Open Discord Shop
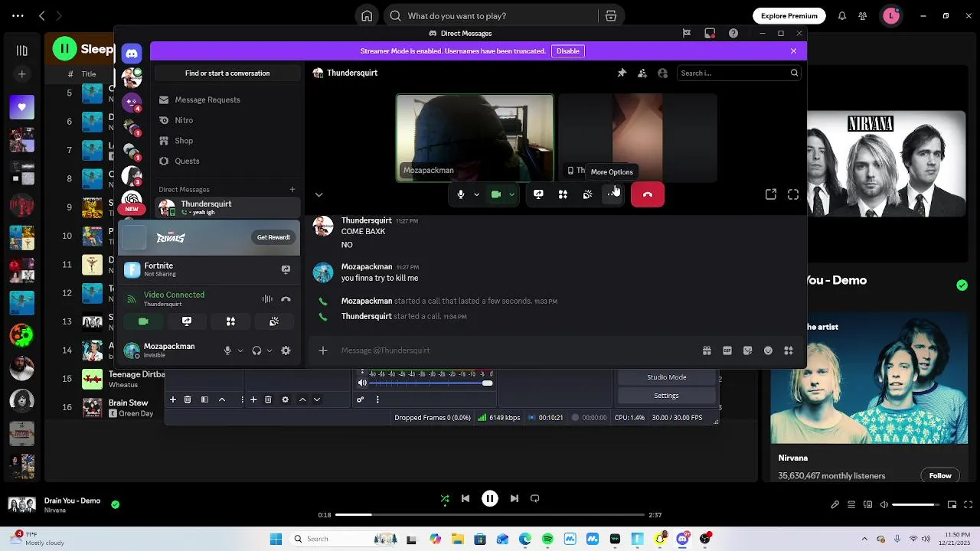Image resolution: width=980 pixels, height=551 pixels. 227,141
